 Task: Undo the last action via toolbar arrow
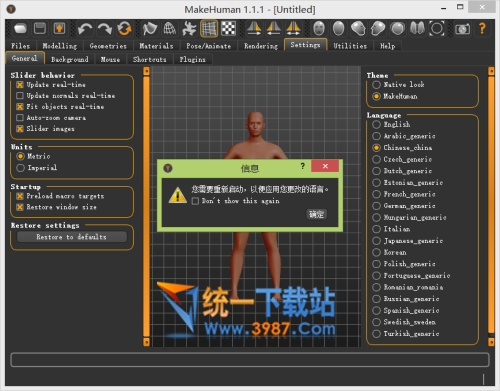pyautogui.click(x=85, y=29)
